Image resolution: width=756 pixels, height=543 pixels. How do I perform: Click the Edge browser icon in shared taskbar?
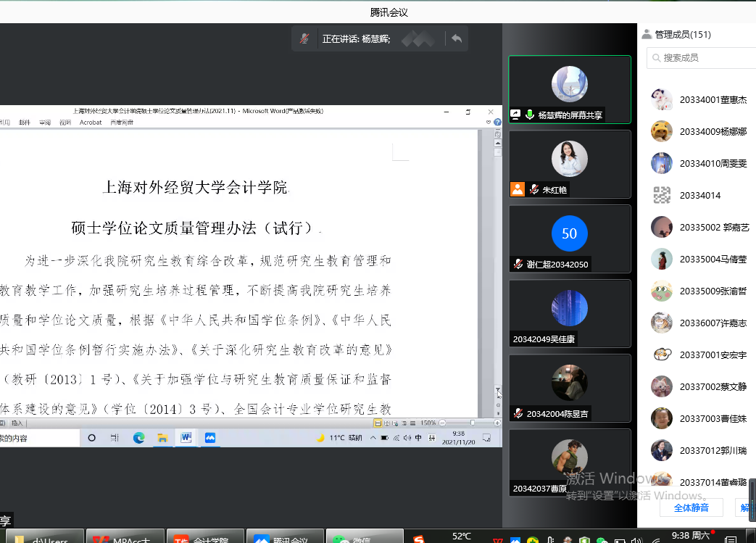(138, 438)
